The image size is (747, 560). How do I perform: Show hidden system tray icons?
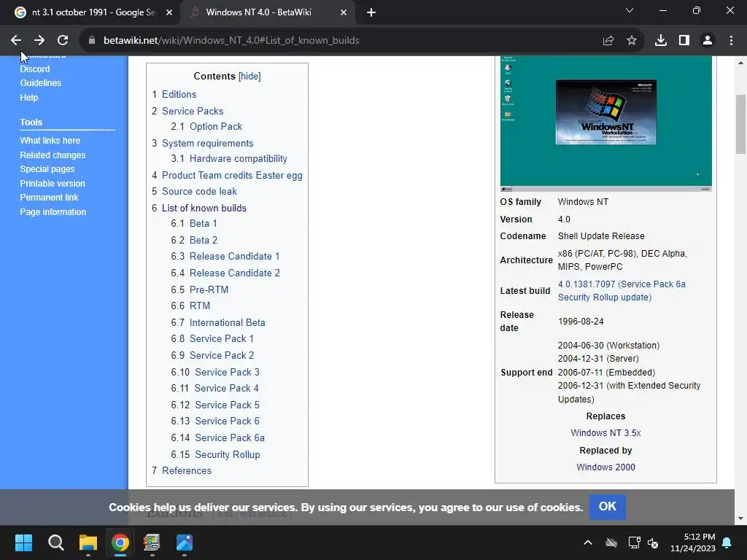pos(588,542)
